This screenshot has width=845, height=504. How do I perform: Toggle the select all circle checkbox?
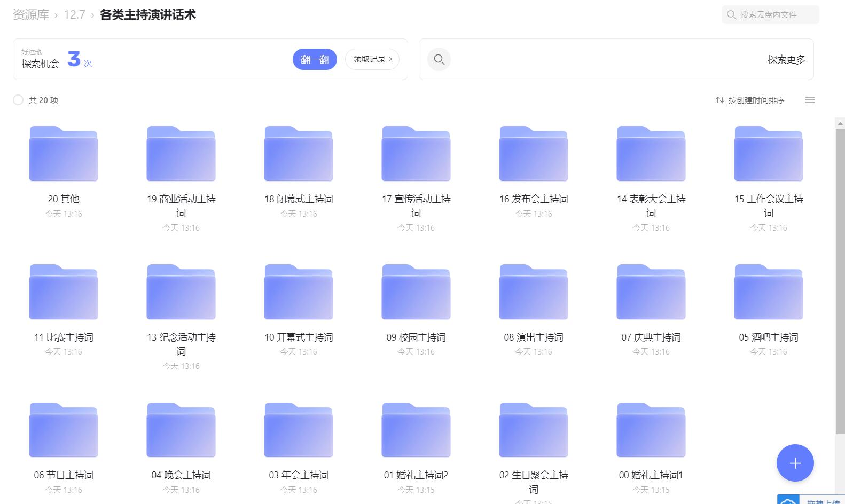point(18,100)
